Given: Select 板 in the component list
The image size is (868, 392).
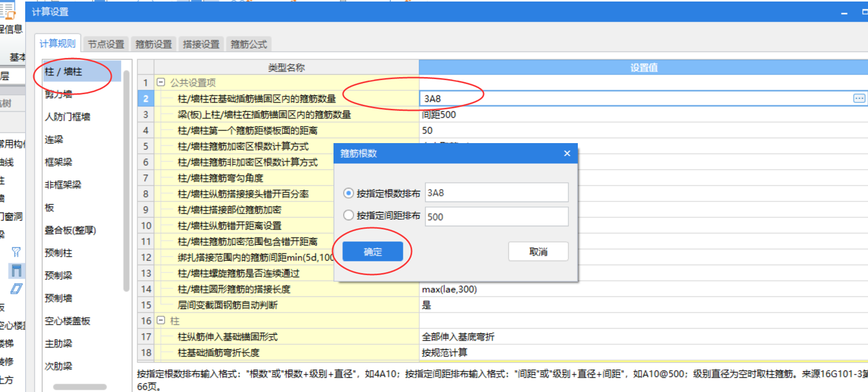Looking at the screenshot, I should (x=49, y=208).
